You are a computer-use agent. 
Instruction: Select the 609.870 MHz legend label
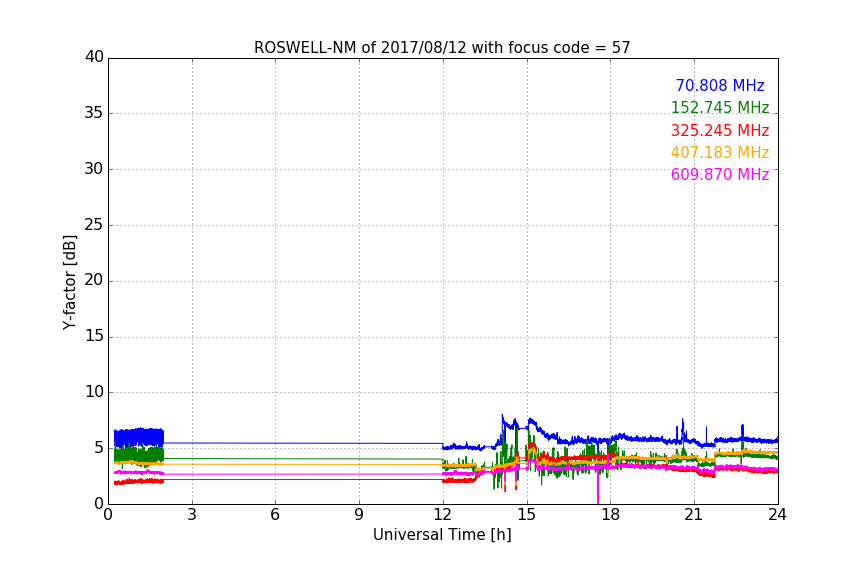click(x=720, y=174)
